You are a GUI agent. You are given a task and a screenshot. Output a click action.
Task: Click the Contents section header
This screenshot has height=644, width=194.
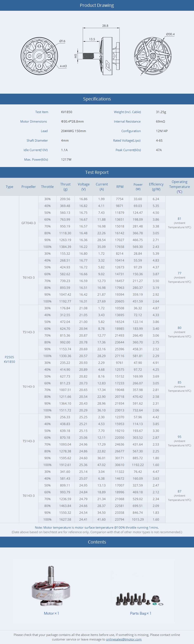tap(97, 542)
